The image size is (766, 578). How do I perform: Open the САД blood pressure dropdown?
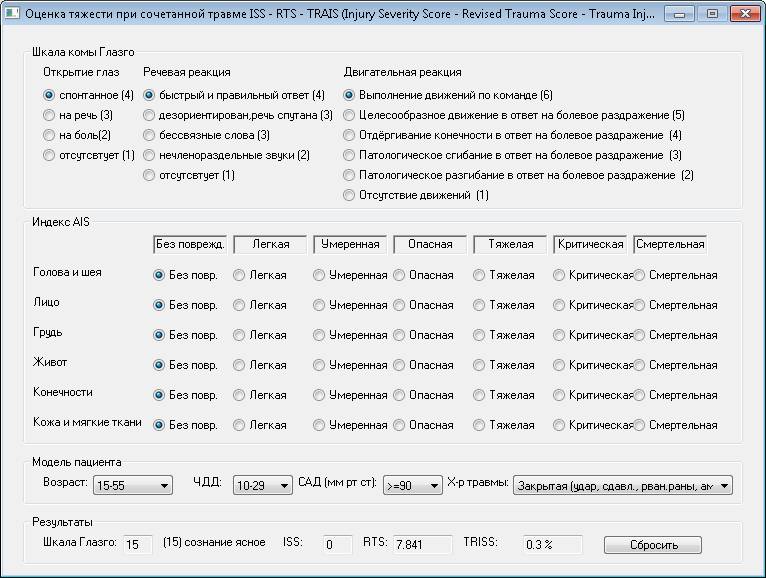[x=411, y=486]
